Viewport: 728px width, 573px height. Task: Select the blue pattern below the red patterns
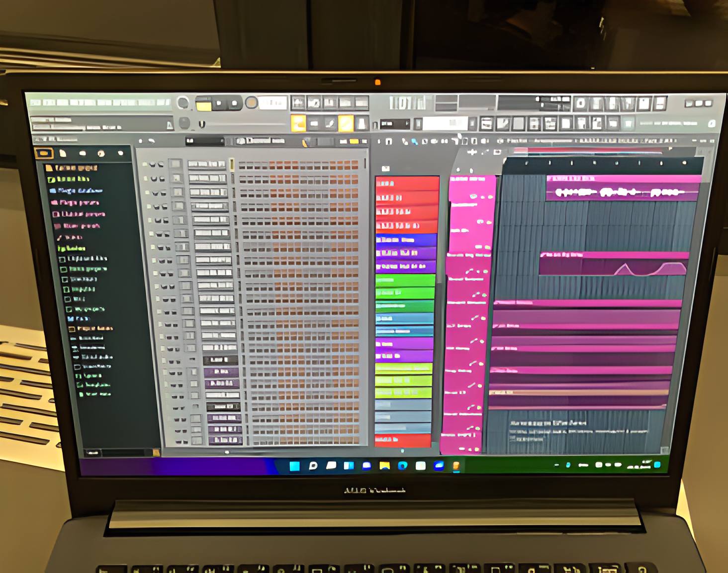pyautogui.click(x=406, y=240)
